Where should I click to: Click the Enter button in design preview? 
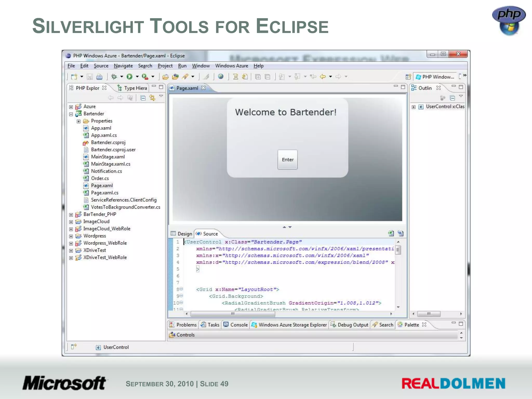tap(288, 159)
